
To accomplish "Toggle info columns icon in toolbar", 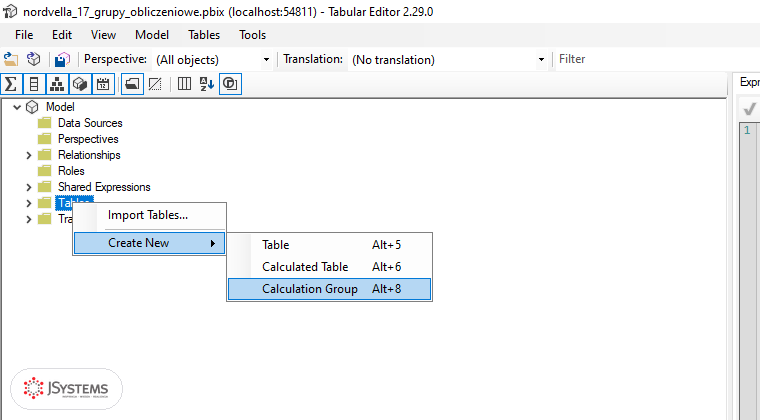I will click(x=230, y=84).
